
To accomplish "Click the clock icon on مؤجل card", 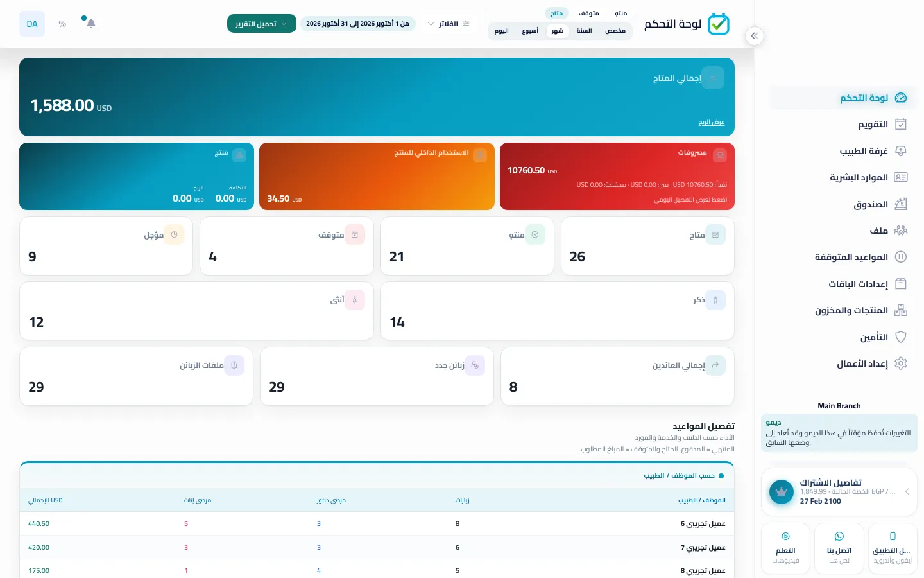I will (x=174, y=234).
